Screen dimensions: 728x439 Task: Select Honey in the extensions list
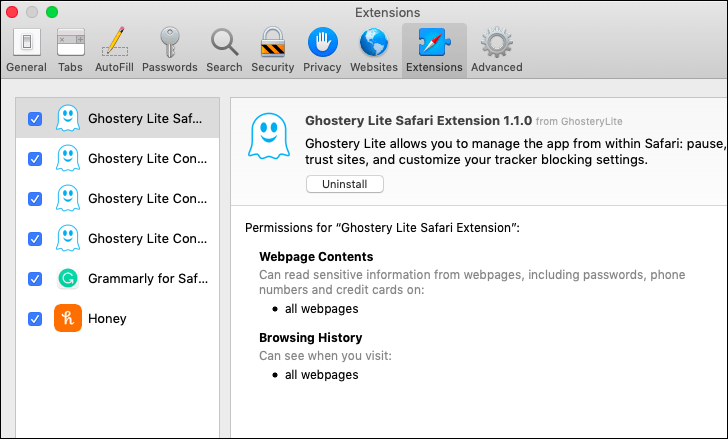pos(107,319)
